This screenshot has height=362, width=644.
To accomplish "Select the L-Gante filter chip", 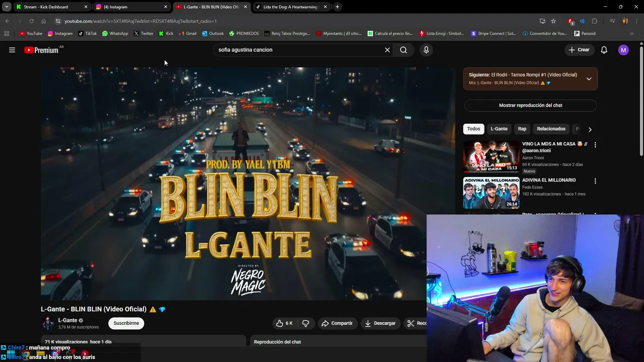I will (x=499, y=129).
